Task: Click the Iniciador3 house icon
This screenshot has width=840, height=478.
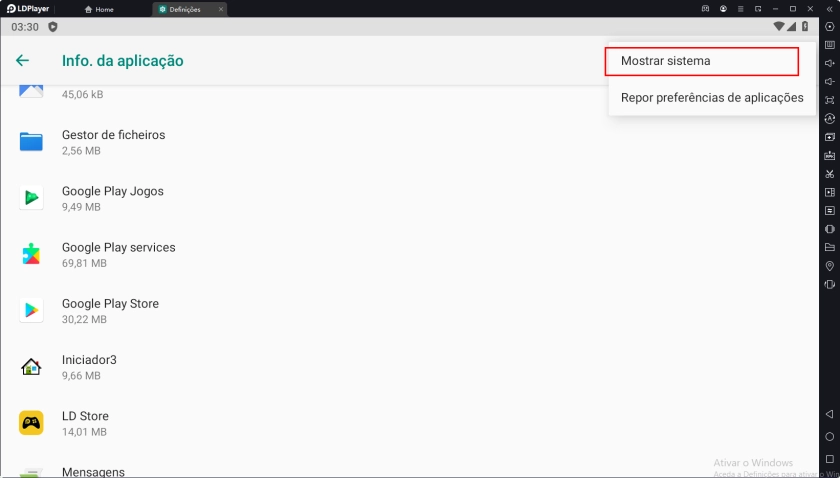Action: tap(31, 367)
